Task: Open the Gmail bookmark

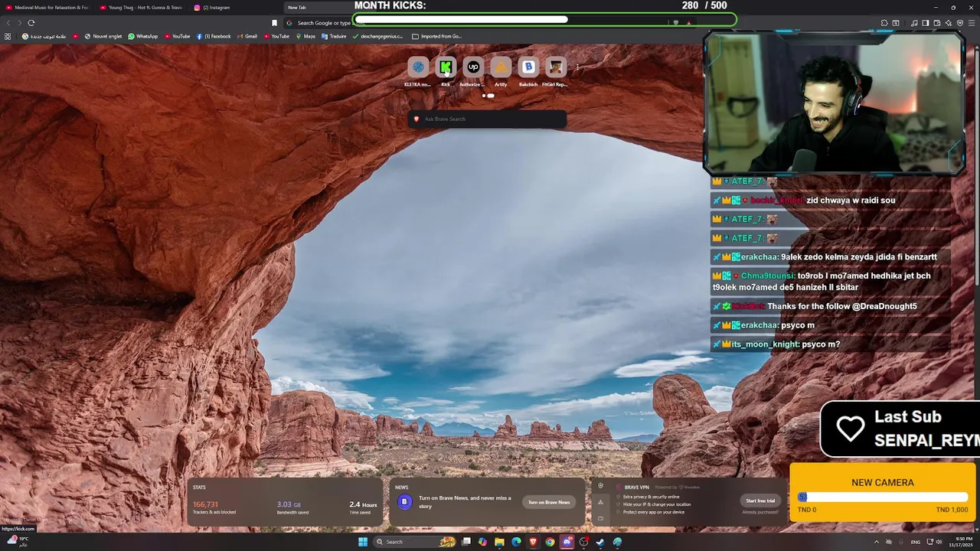Action: click(x=247, y=36)
